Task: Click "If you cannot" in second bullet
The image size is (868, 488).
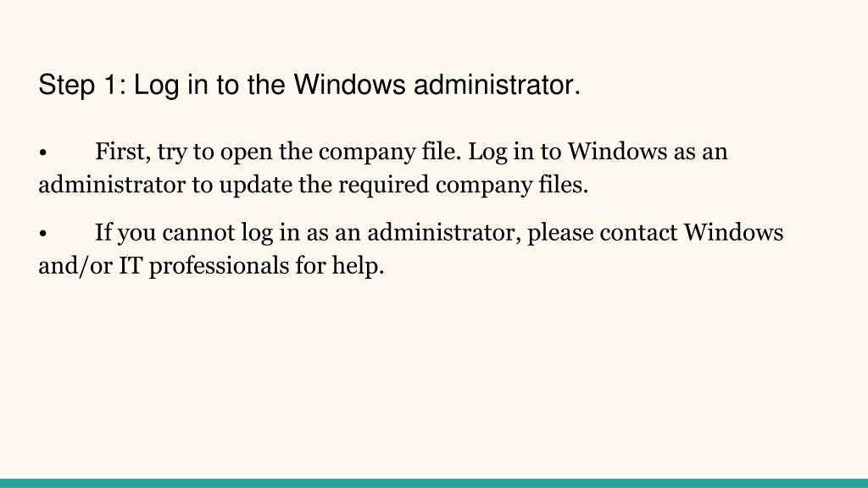Action: (165, 233)
